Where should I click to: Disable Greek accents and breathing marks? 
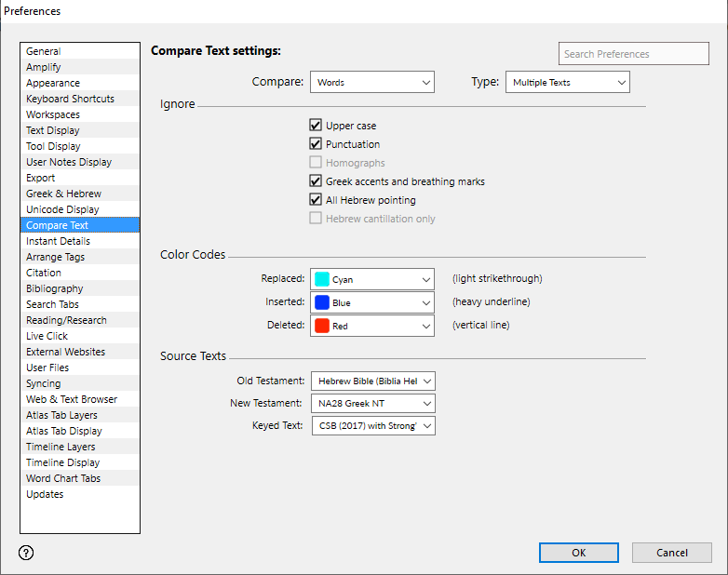coord(316,181)
